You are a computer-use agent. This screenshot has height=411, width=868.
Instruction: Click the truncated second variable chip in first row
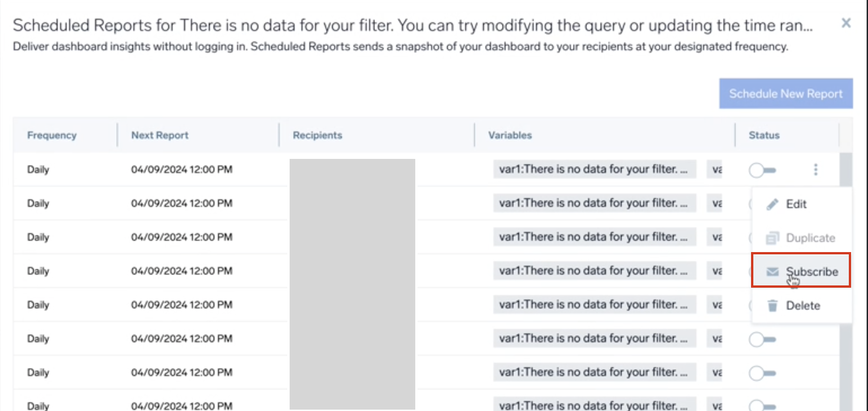(x=716, y=169)
